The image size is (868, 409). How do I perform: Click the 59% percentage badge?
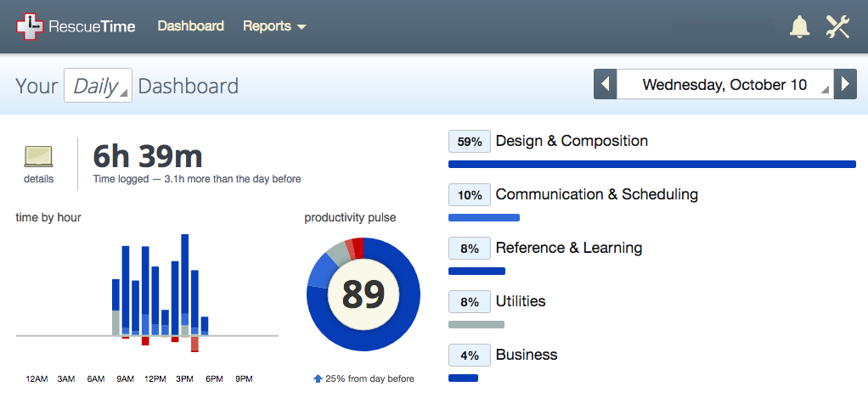tap(469, 142)
